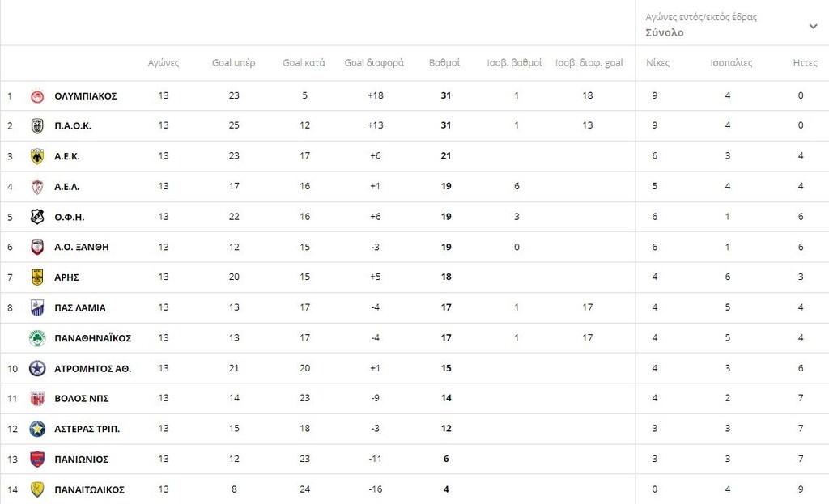Click the ΑΡΗΣ yellow club crest
Image resolution: width=829 pixels, height=504 pixels.
37,277
